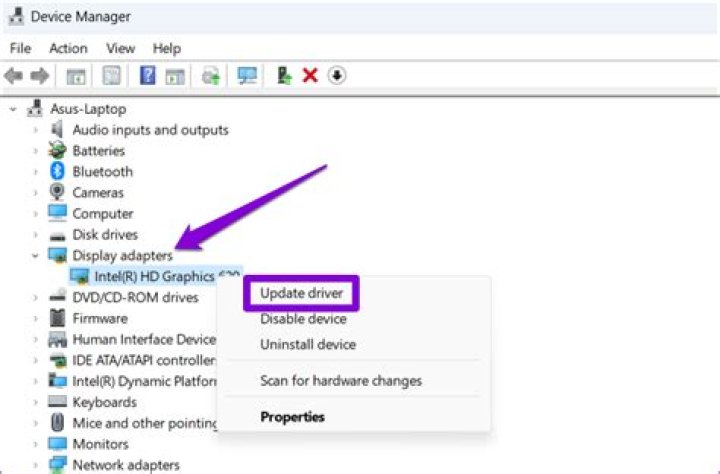Select the Display adapters tree label

click(x=123, y=256)
